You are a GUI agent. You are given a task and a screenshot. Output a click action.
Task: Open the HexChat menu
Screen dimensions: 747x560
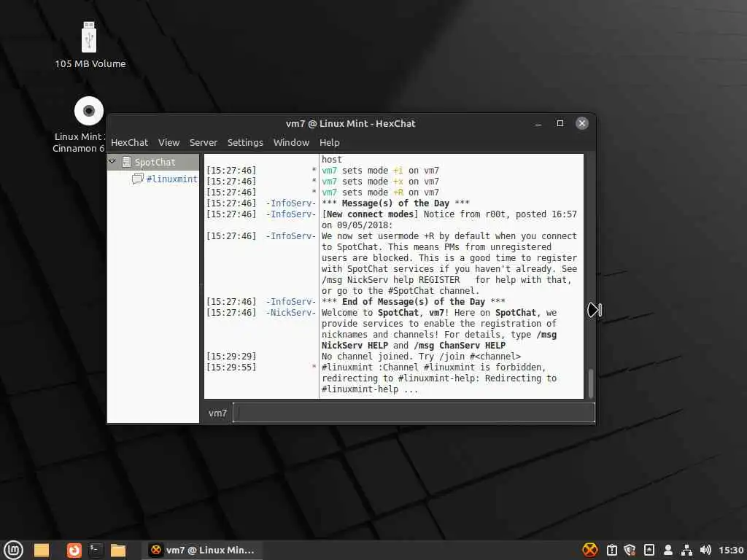click(x=129, y=142)
